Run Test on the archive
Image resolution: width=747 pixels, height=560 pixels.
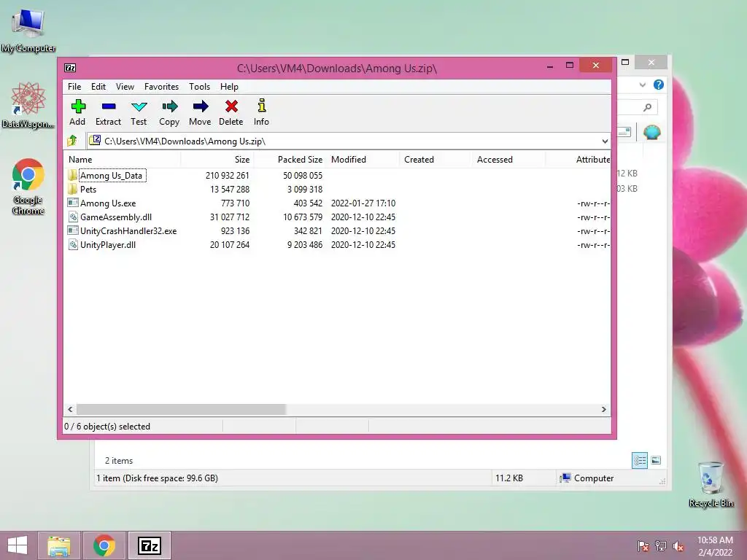(139, 112)
